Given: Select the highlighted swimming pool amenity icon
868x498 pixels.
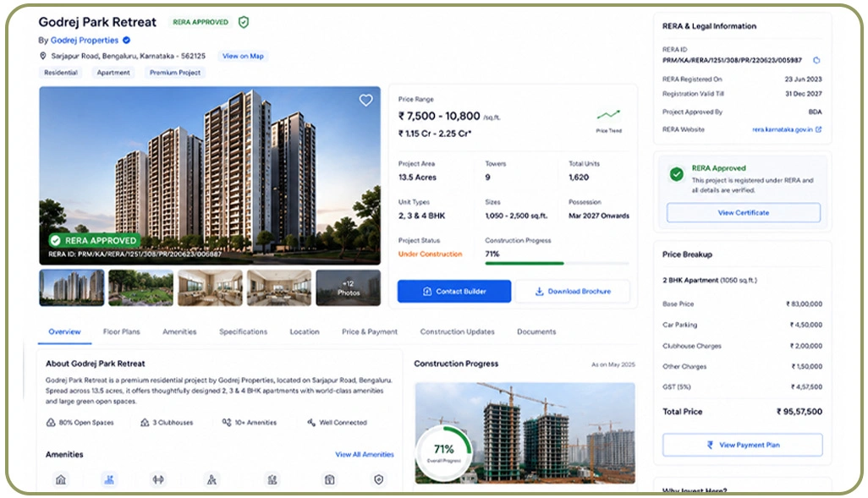Looking at the screenshot, I should click(x=109, y=479).
